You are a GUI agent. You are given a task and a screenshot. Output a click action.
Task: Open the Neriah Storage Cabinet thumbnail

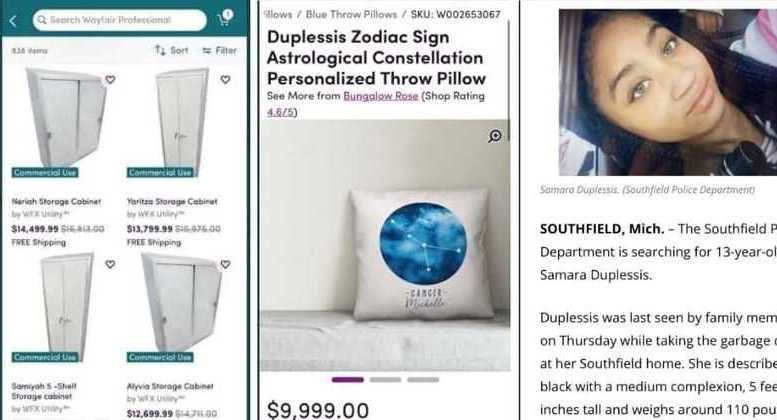65,117
